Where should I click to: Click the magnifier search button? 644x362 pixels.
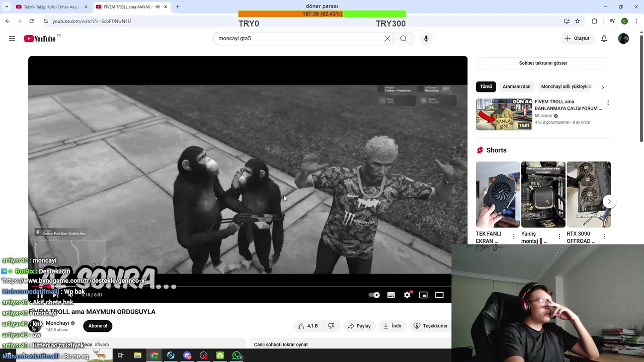coord(404,39)
